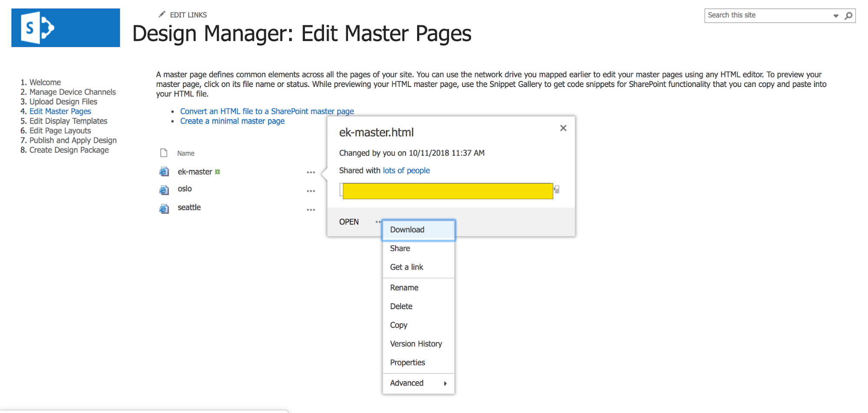Open ellipsis menu for seattle
This screenshot has height=413, width=868.
(x=311, y=210)
